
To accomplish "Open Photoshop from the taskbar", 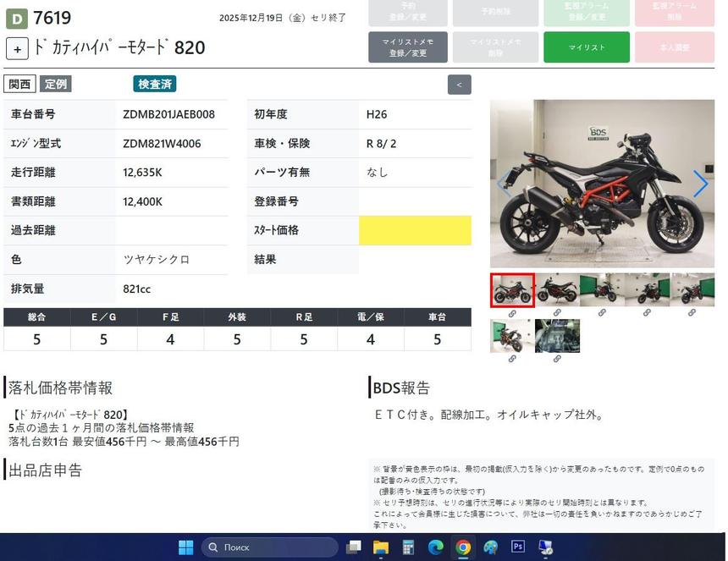I will pos(518,547).
